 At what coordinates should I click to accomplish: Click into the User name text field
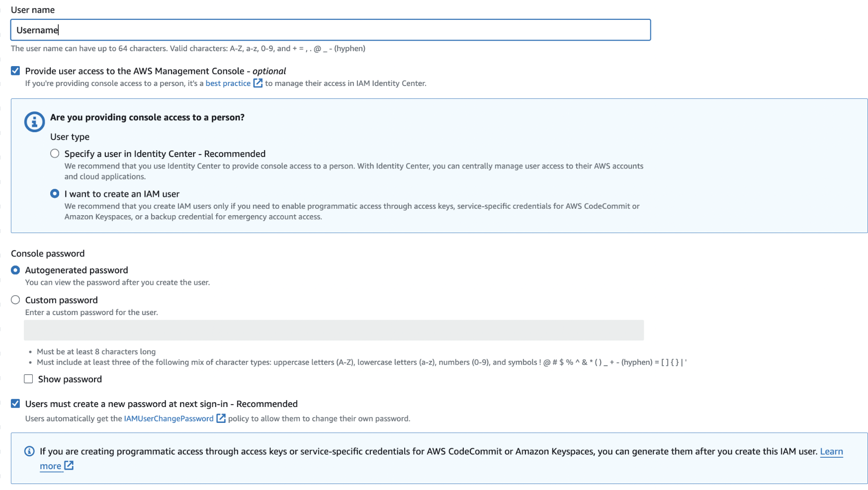(x=331, y=30)
